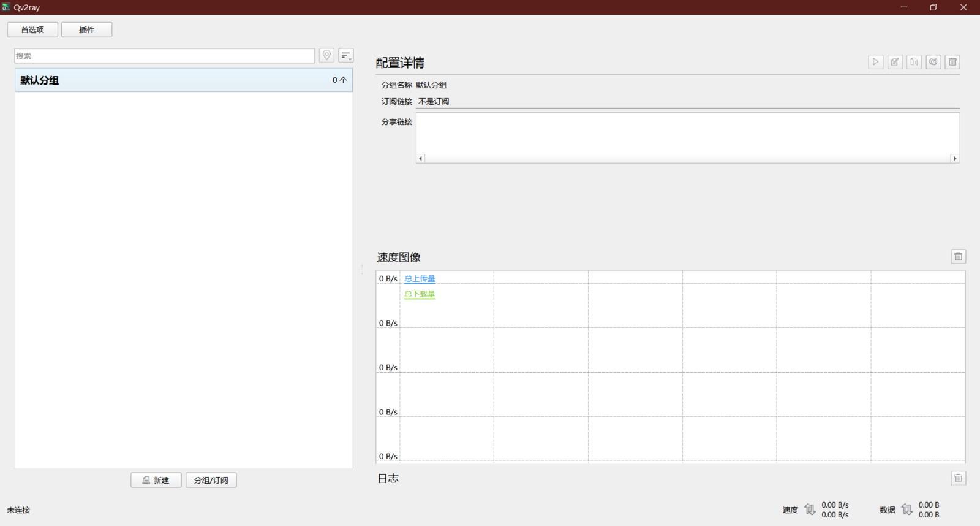
Task: Click the 默认分组 value beside 分组名称
Action: click(431, 85)
